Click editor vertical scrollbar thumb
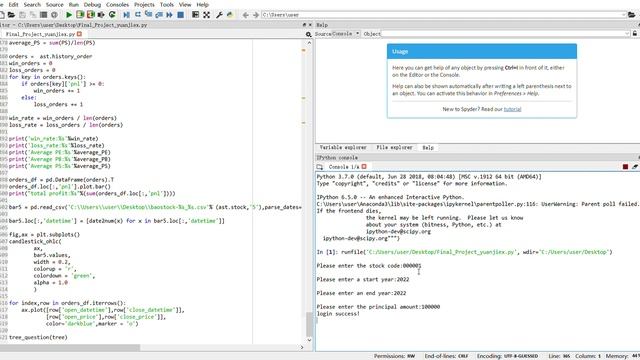The width and height of the screenshot is (640, 360). (309, 324)
